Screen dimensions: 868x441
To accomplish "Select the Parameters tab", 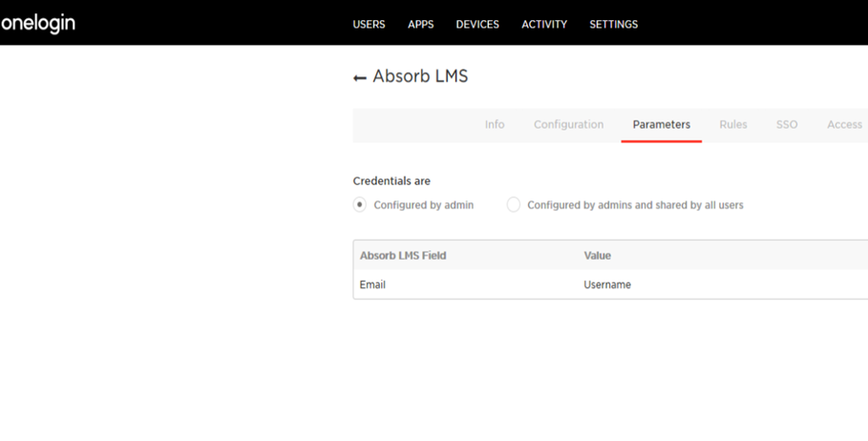I will (x=662, y=125).
